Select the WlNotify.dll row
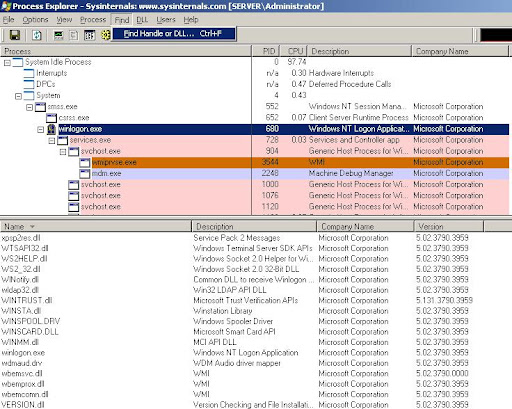 (x=242, y=280)
